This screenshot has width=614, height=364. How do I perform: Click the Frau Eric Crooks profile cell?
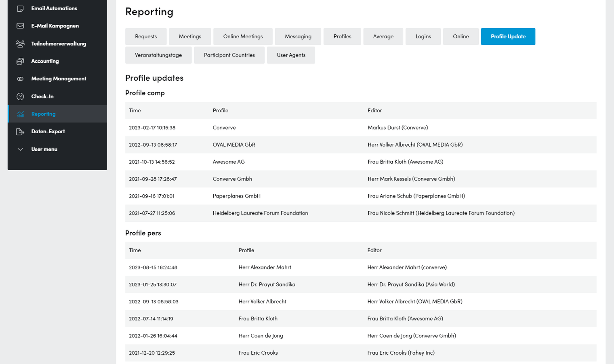coord(258,353)
